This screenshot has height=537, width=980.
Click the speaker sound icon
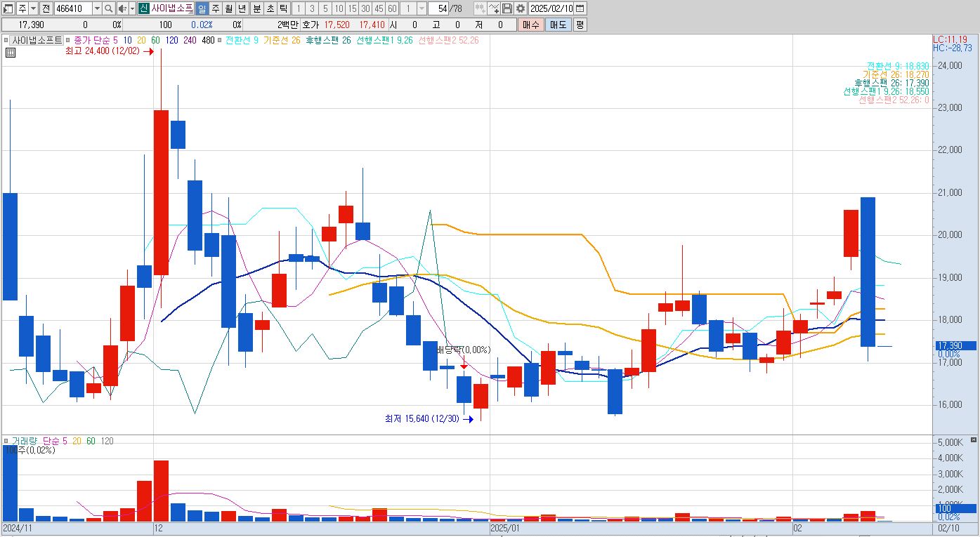[x=122, y=8]
